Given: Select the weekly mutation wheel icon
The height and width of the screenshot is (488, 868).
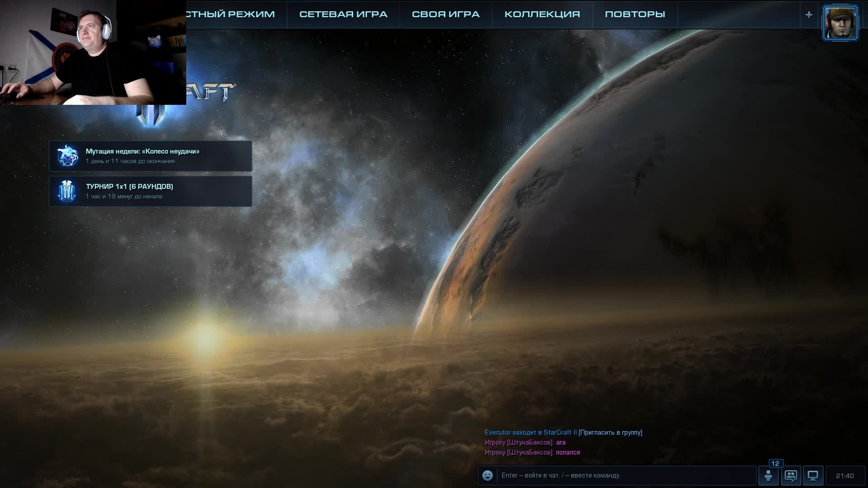Looking at the screenshot, I should point(67,155).
